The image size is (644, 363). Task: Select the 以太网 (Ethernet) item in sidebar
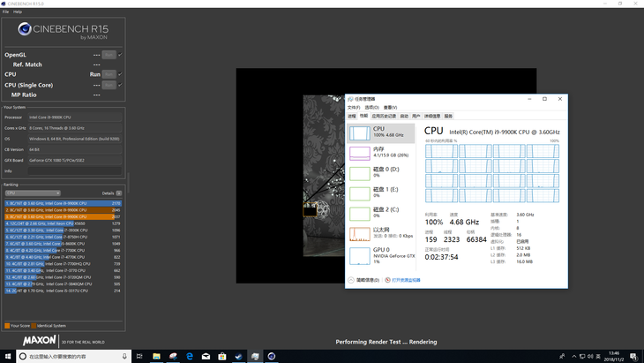379,233
